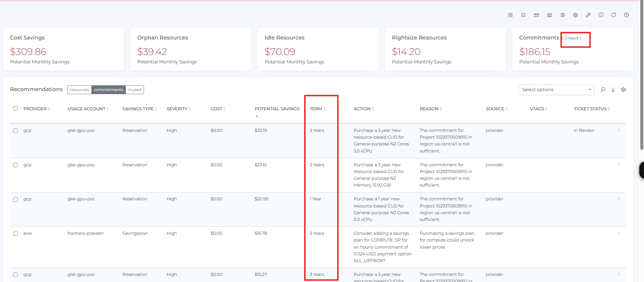The image size is (644, 282).
Task: Click the "In Review" ticket status
Action: click(584, 131)
